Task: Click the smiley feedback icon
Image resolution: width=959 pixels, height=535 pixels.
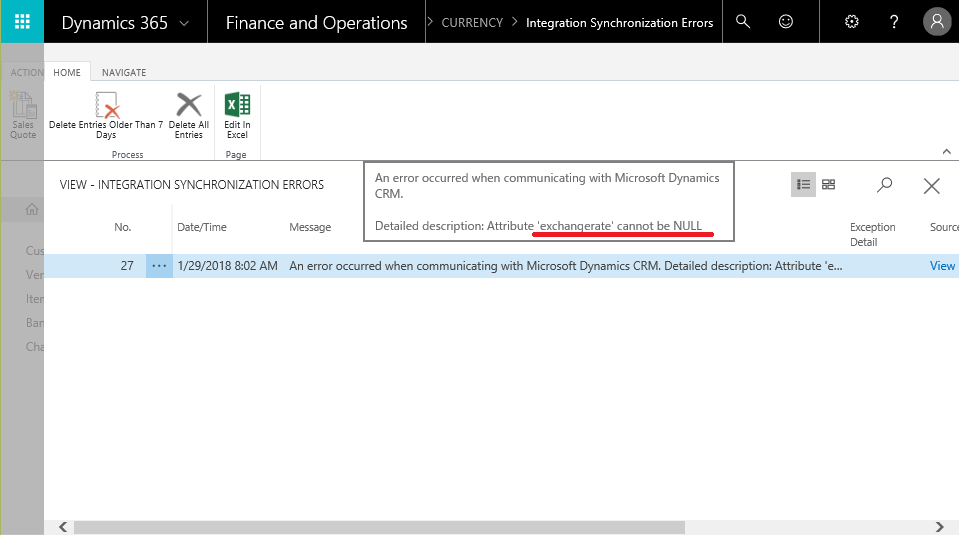Action: click(786, 22)
